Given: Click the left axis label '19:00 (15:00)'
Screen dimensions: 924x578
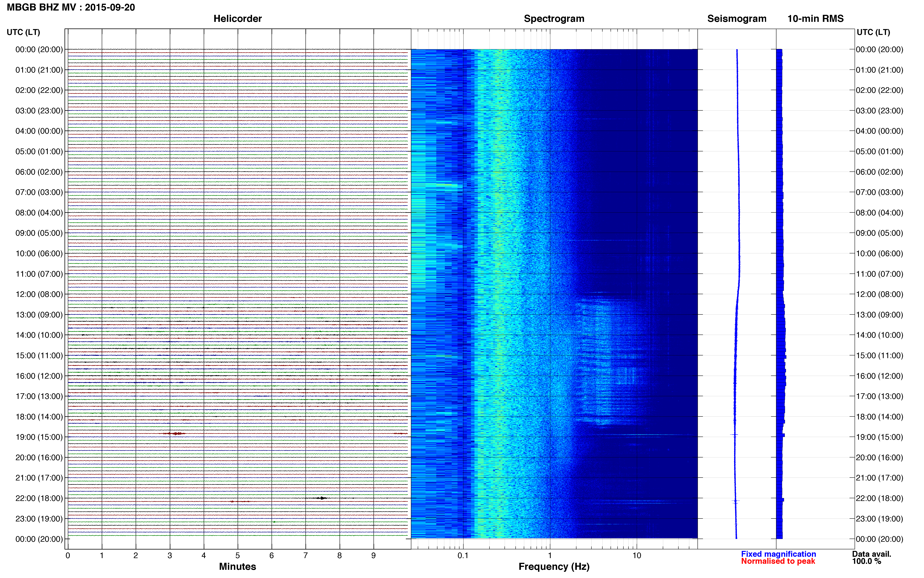Looking at the screenshot, I should [x=39, y=437].
